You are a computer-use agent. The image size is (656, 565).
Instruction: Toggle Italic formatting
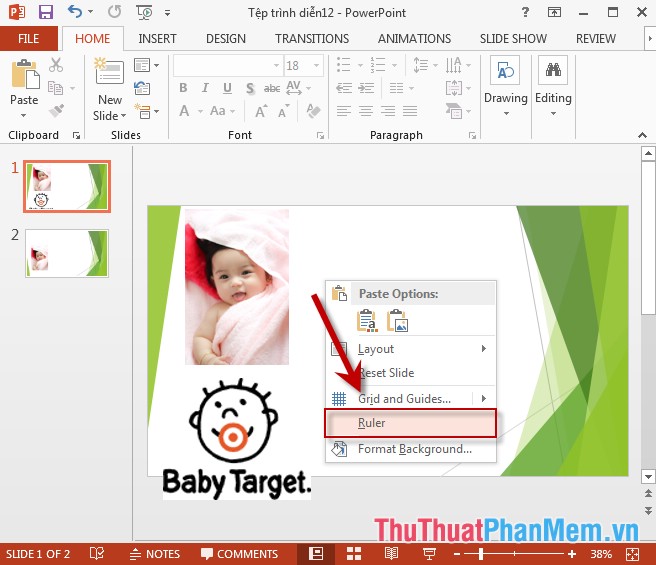click(x=205, y=88)
